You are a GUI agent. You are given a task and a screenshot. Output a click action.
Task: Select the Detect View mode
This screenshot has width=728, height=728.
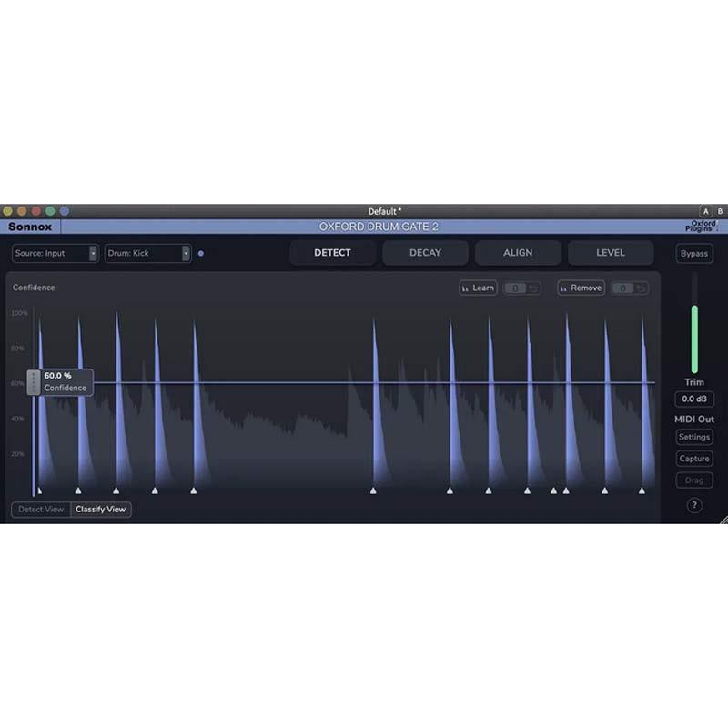(42, 510)
